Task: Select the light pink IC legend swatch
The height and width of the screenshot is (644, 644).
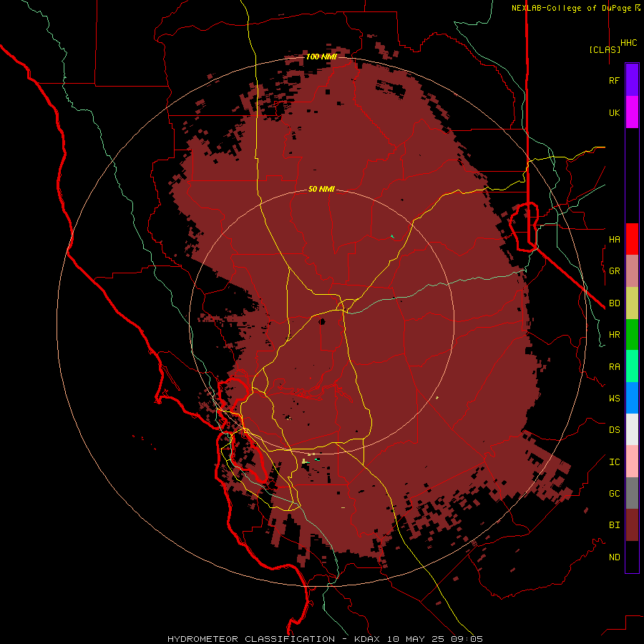Action: (x=632, y=462)
